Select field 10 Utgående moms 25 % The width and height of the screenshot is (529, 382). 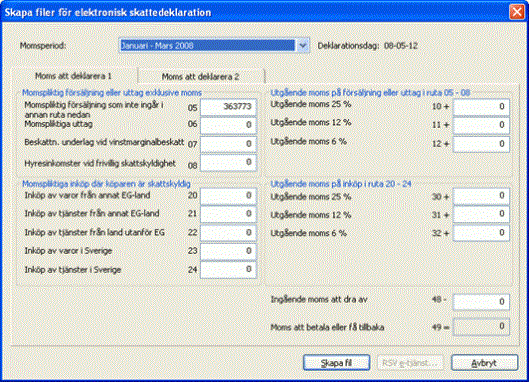pyautogui.click(x=481, y=107)
